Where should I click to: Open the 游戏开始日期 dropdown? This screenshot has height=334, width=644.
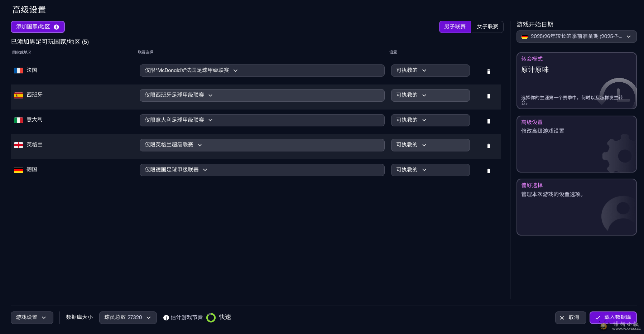point(576,37)
